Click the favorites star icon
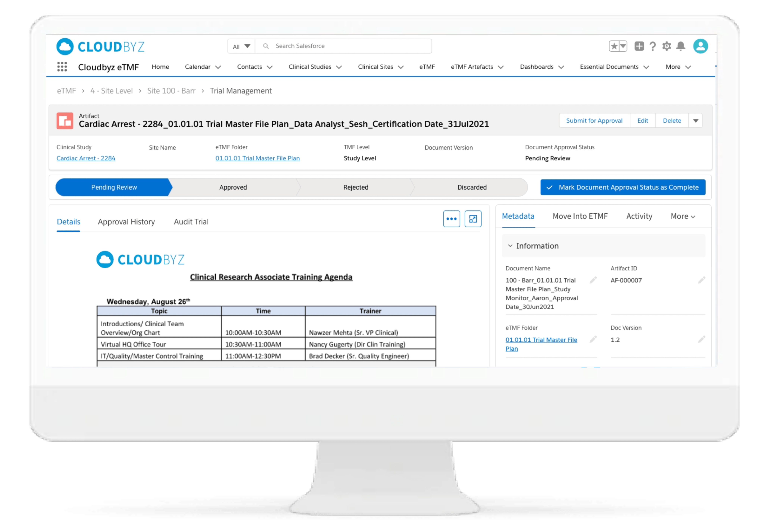Screen dimensions: 769x532 click(614, 46)
